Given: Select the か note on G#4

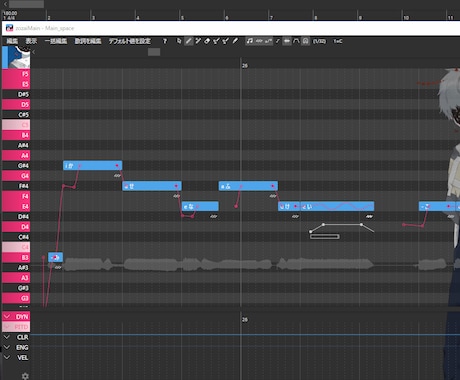Looking at the screenshot, I should 93,166.
